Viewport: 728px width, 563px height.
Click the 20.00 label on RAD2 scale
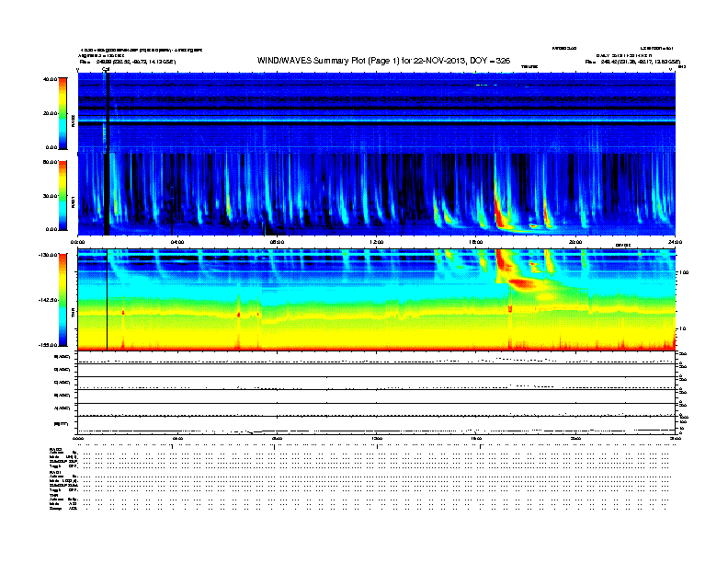[x=50, y=113]
